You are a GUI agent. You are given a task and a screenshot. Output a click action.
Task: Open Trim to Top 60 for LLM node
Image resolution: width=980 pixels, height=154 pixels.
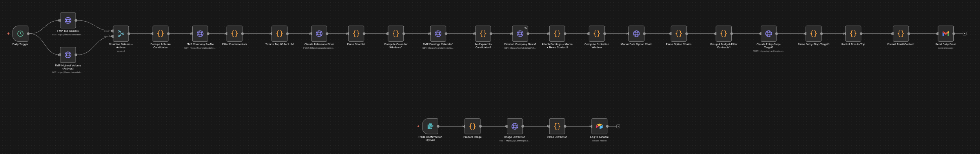click(x=279, y=34)
